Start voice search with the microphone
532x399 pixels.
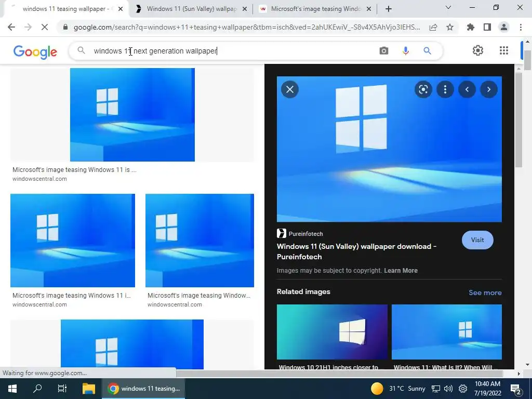tap(405, 51)
